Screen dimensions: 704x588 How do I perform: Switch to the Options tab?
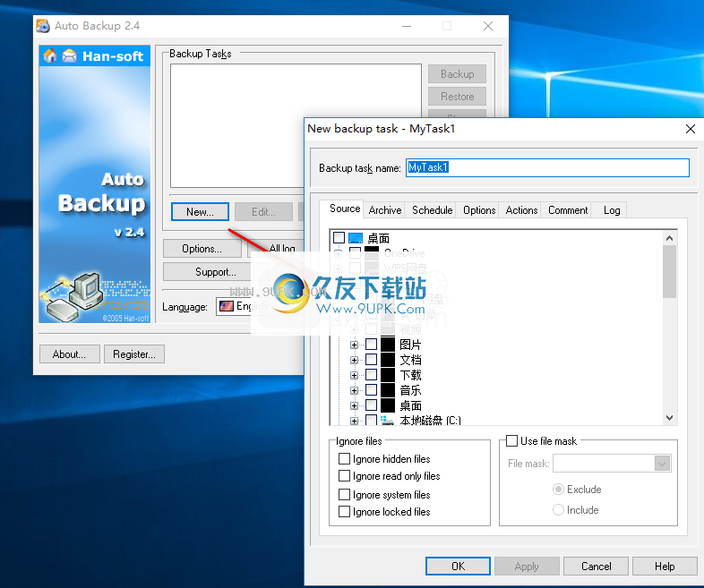pyautogui.click(x=479, y=210)
